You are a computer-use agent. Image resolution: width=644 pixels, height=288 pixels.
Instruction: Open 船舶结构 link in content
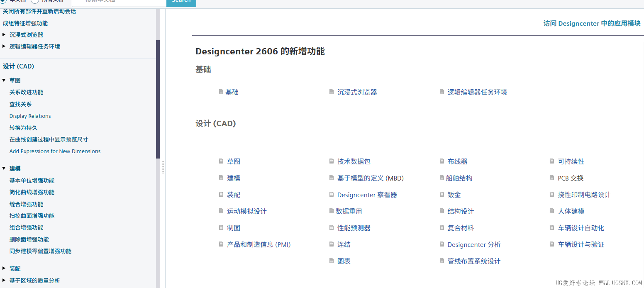coord(459,178)
